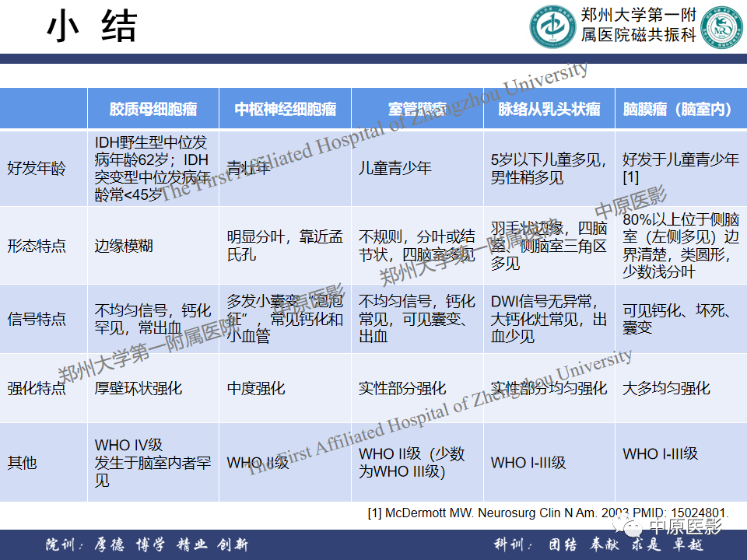The height and width of the screenshot is (560, 747).
Task: Click the 强化特点 row label
Action: pyautogui.click(x=37, y=388)
